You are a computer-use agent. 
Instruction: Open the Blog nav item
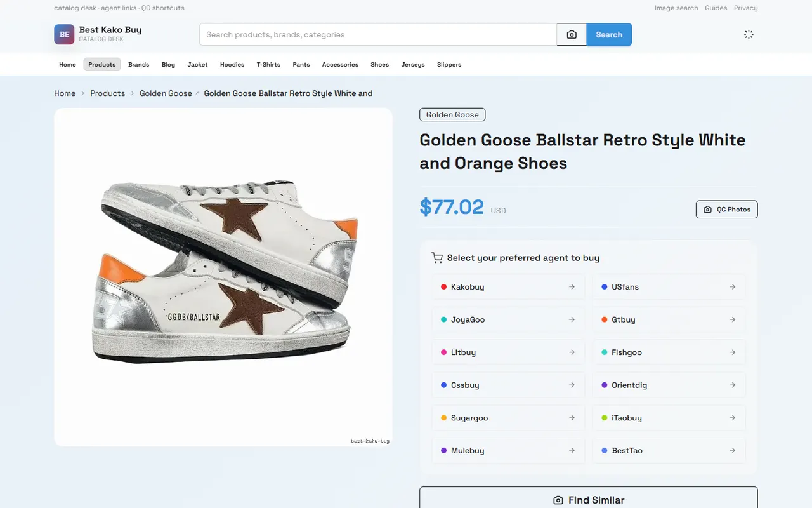(168, 64)
